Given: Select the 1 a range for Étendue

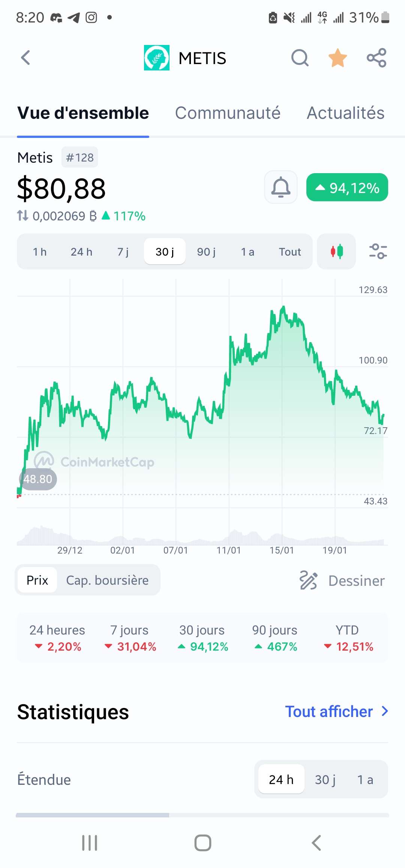Looking at the screenshot, I should 365,780.
